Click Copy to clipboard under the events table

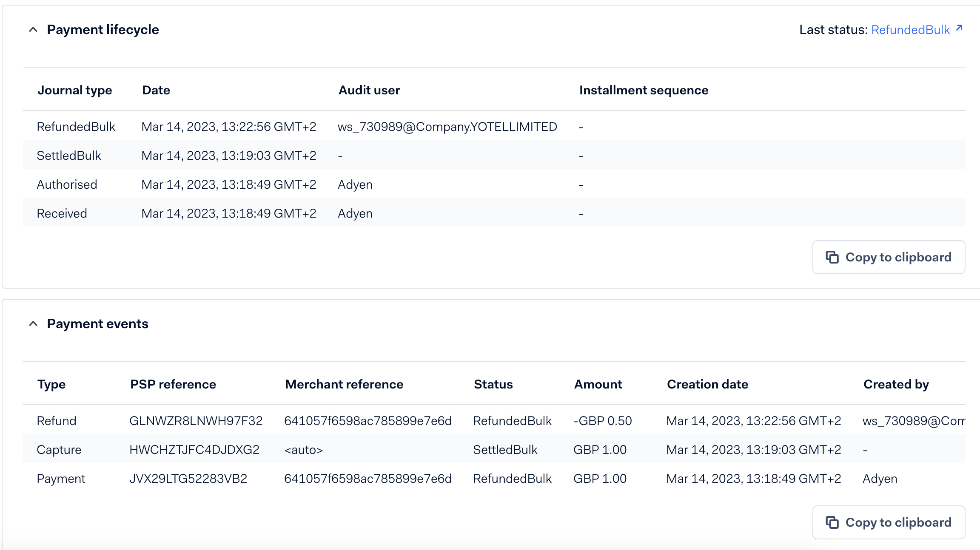[x=888, y=522]
